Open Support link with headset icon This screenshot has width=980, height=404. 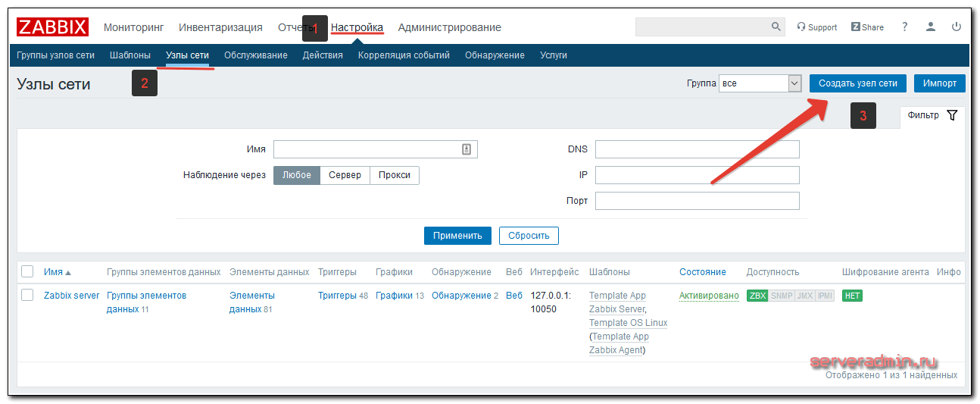pyautogui.click(x=816, y=27)
